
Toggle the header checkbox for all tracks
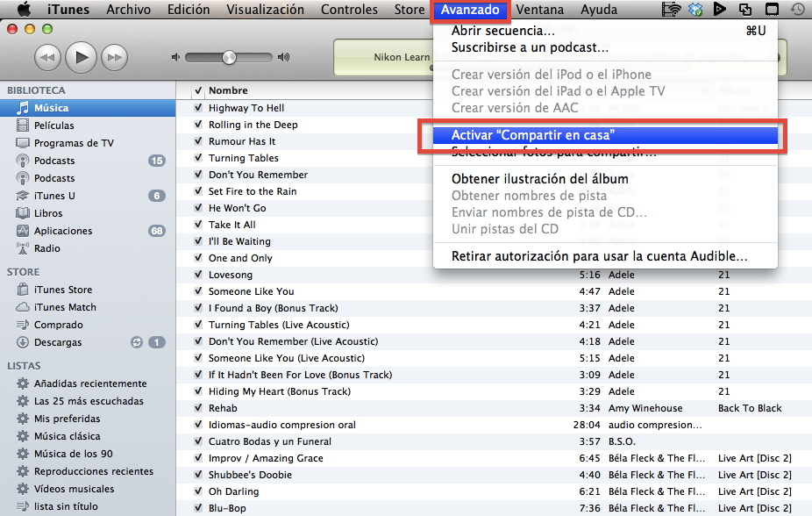click(x=198, y=90)
